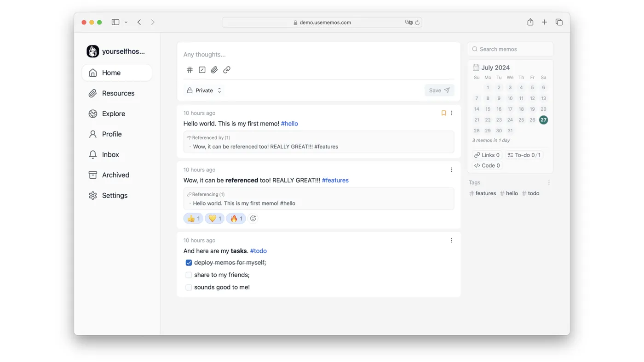Click the translate icon in address bar
This screenshot has height=362, width=644.
click(408, 23)
